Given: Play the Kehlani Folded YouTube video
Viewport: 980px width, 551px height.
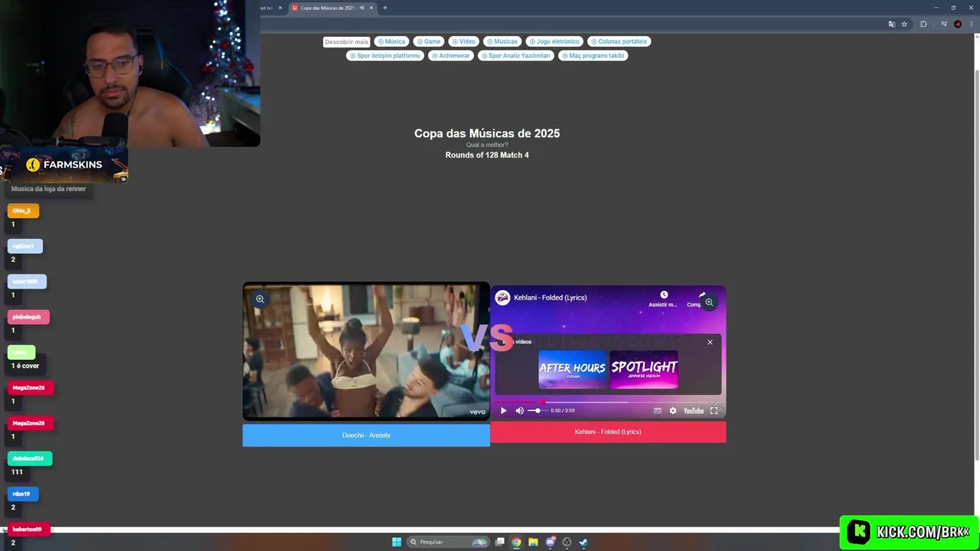Looking at the screenshot, I should pos(503,411).
